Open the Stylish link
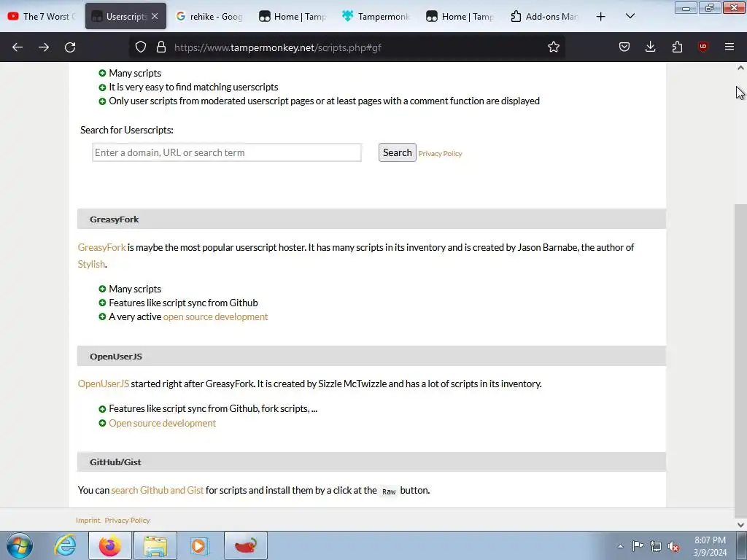The width and height of the screenshot is (747, 560). tap(91, 264)
